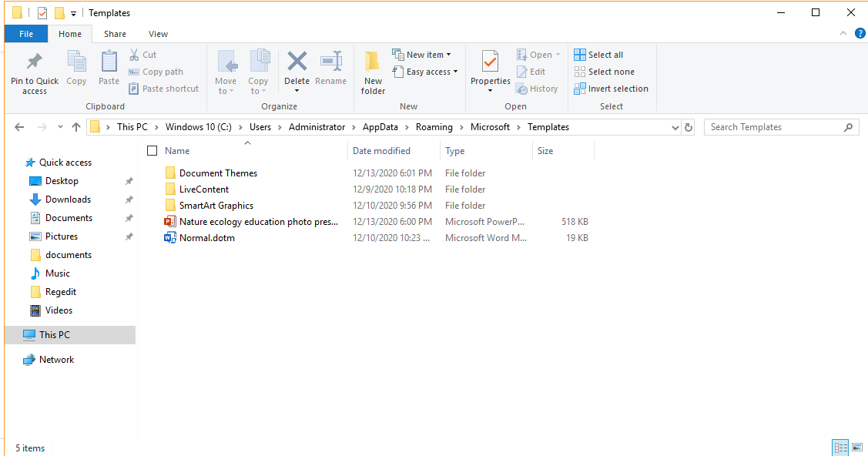
Task: Select the Normal.dotm file
Action: click(206, 238)
